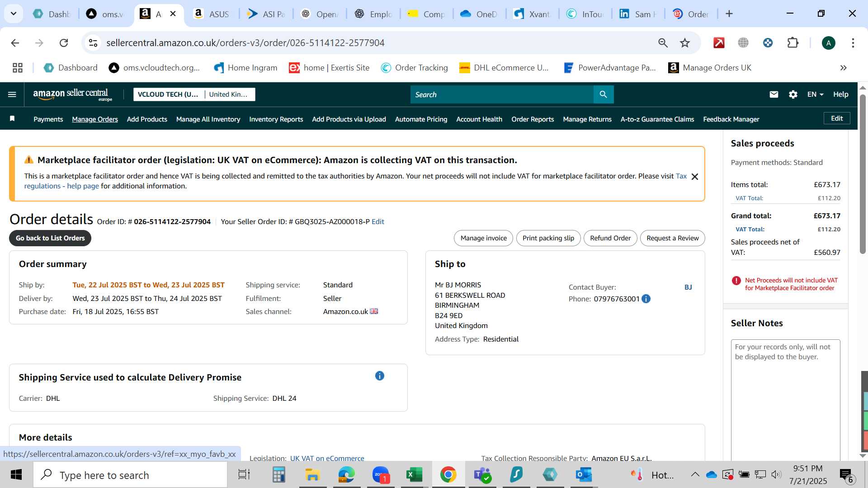868x488 pixels.
Task: Click Print packing slip
Action: pyautogui.click(x=548, y=238)
